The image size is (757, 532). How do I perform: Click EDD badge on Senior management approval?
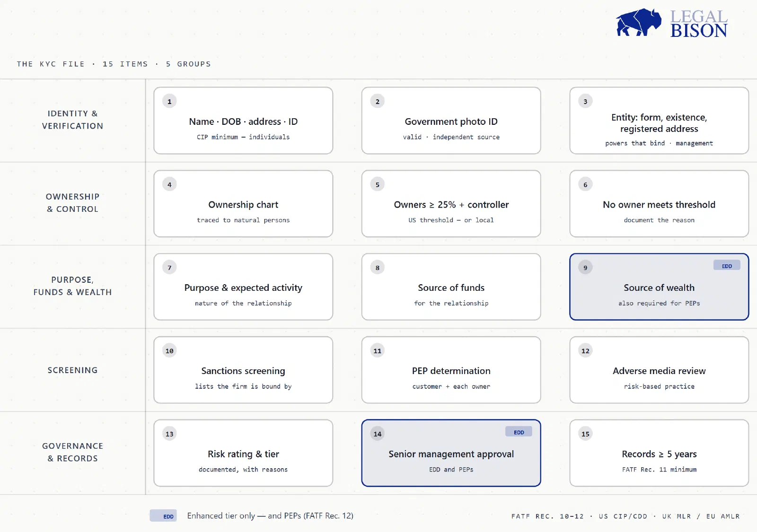coord(519,432)
